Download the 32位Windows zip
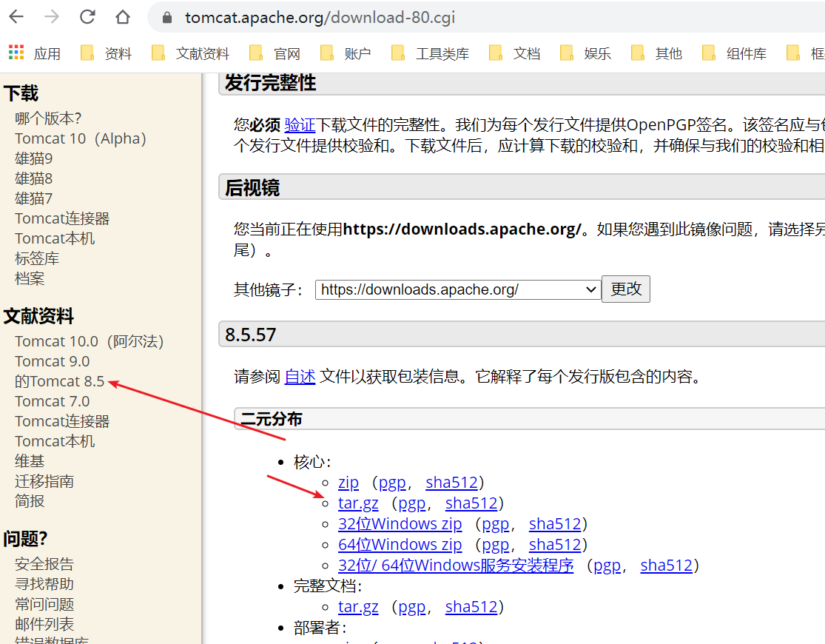The image size is (825, 644). [400, 524]
